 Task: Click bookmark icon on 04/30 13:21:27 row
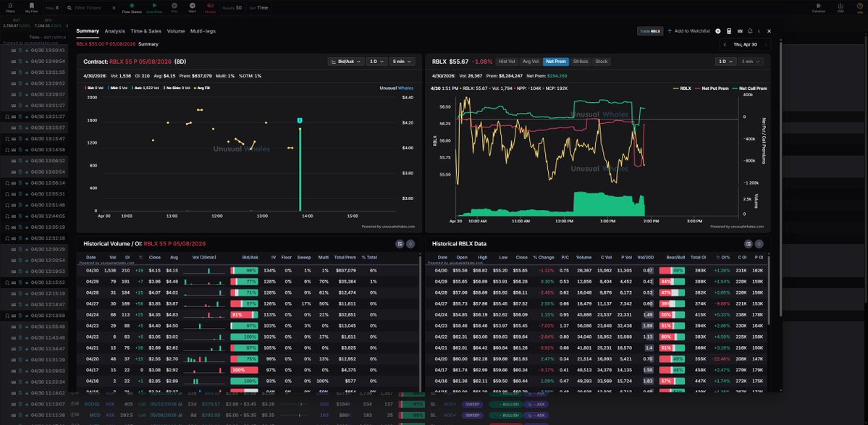(7, 117)
